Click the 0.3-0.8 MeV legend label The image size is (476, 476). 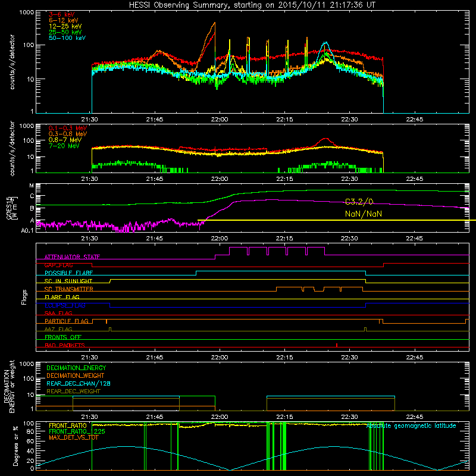click(68, 134)
